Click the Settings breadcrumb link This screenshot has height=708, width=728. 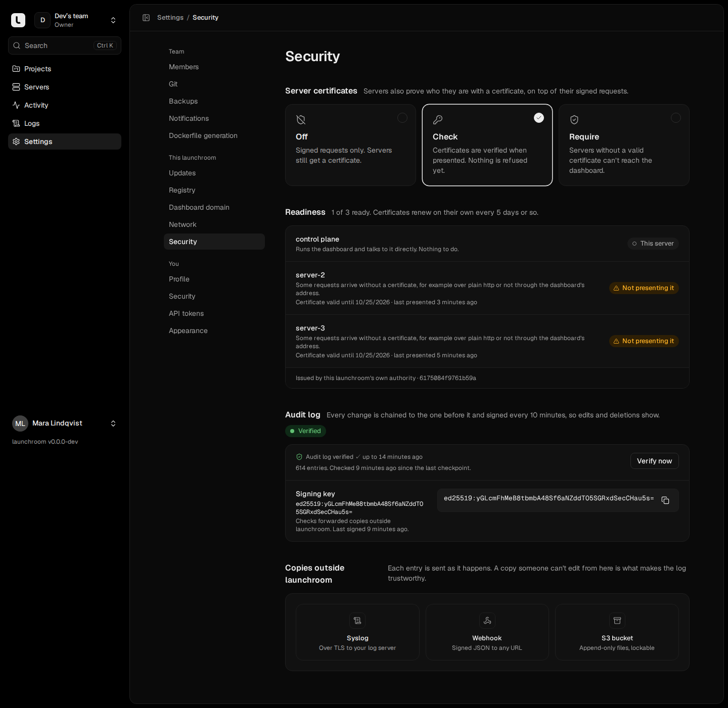pyautogui.click(x=170, y=18)
